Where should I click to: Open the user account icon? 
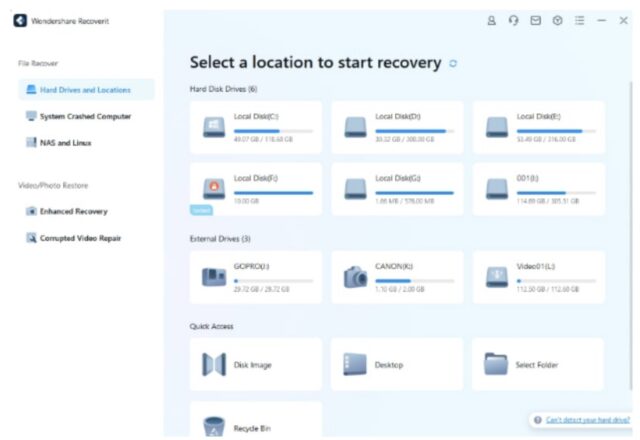click(x=491, y=20)
